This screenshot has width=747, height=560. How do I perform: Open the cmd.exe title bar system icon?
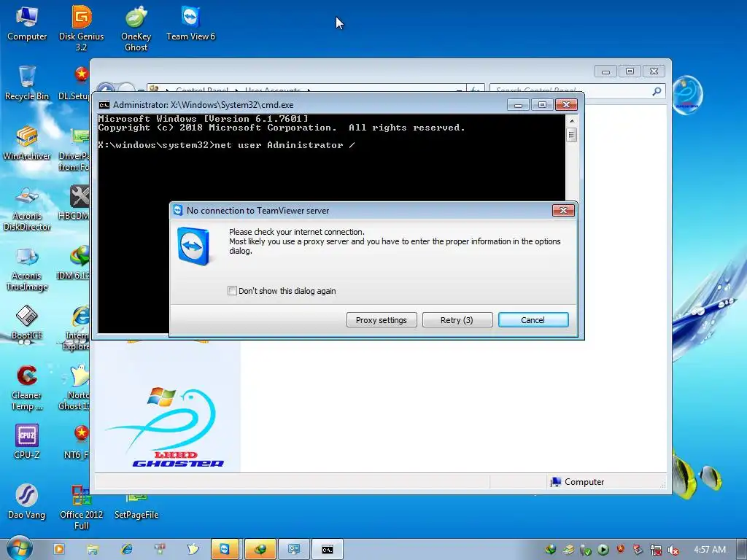104,105
